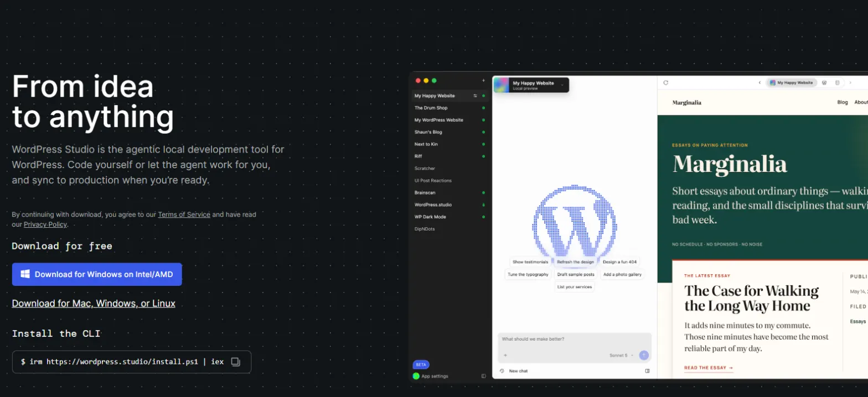Toggle Next to Kin status dot
Screen dimensions: 868x397
483,144
